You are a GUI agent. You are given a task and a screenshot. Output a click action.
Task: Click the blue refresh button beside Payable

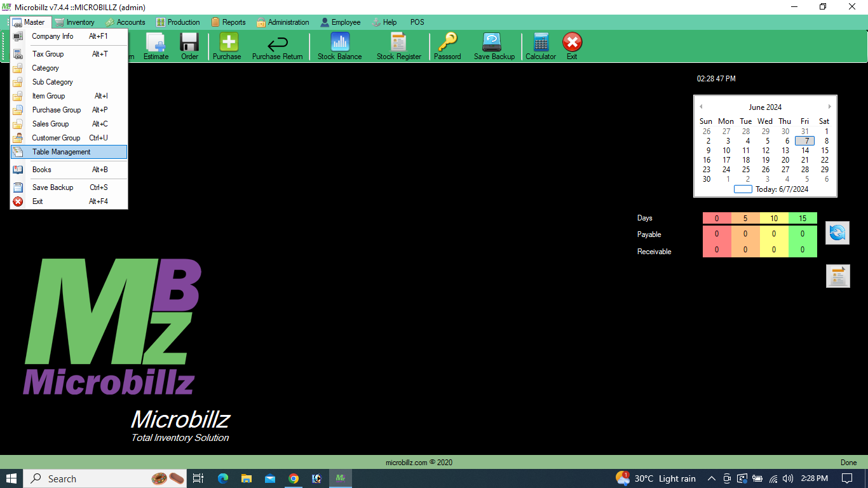pyautogui.click(x=837, y=233)
